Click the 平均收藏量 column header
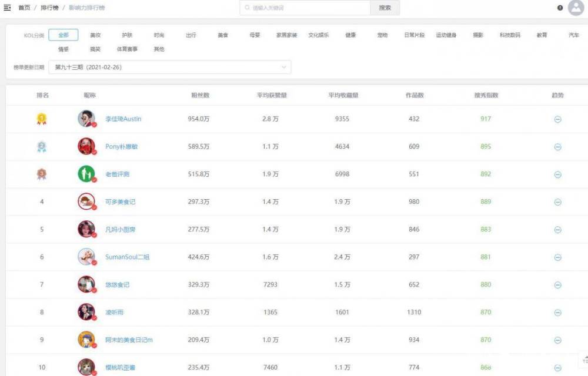The height and width of the screenshot is (376, 588). (x=343, y=95)
